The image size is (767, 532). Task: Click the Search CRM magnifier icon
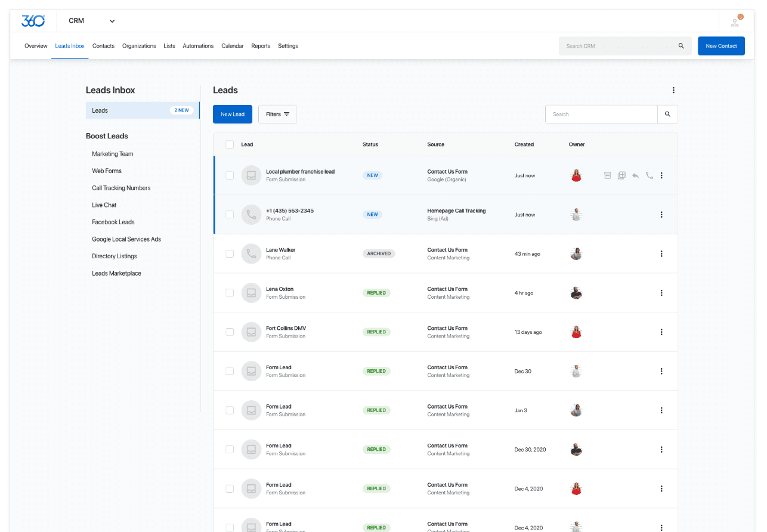point(681,46)
